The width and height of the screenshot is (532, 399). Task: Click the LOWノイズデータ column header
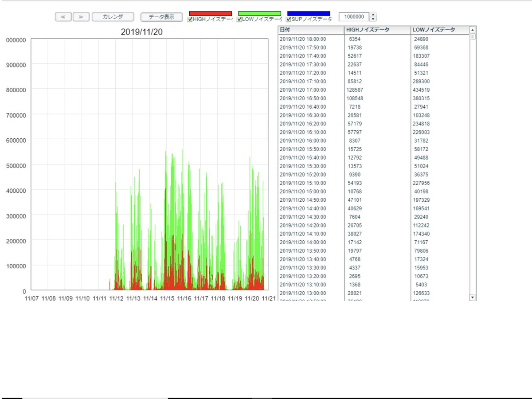pos(440,30)
